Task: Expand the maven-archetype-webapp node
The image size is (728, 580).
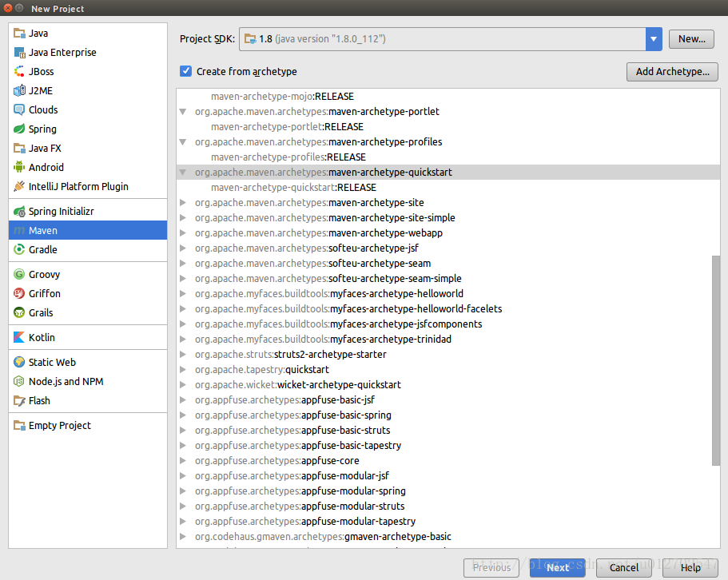Action: coord(183,233)
